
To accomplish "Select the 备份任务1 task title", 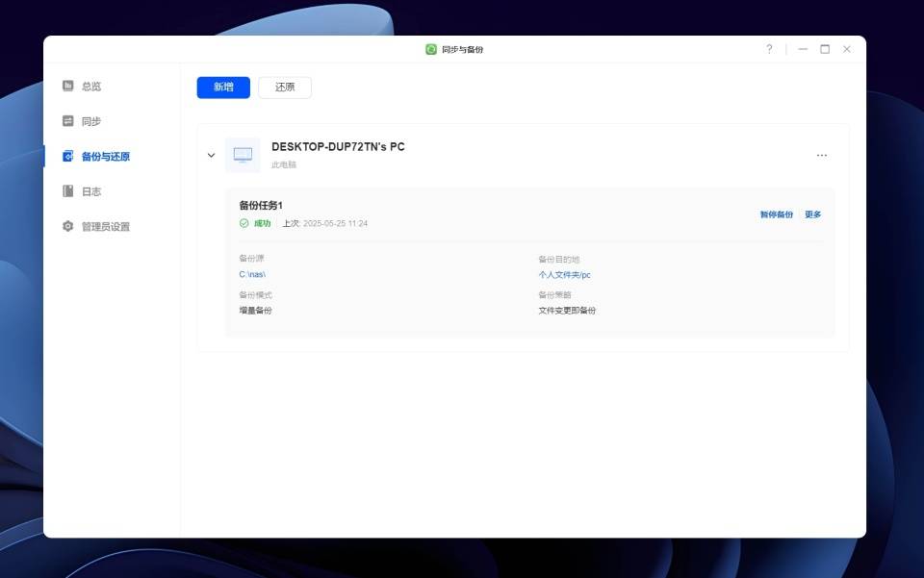I will [261, 206].
